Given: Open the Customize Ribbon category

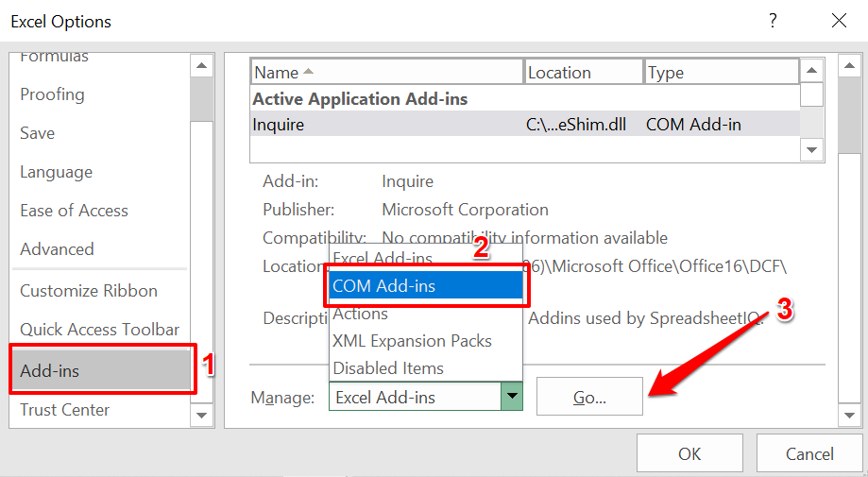Looking at the screenshot, I should click(x=89, y=291).
